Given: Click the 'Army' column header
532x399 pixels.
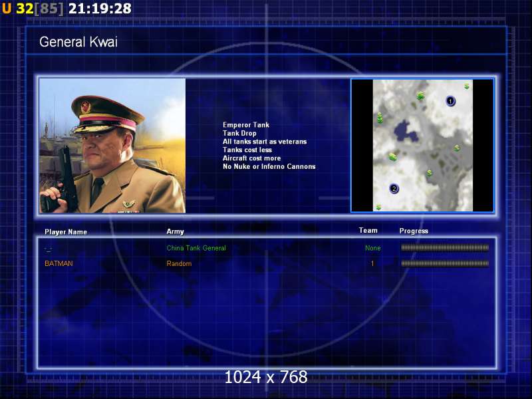Looking at the screenshot, I should [x=175, y=231].
